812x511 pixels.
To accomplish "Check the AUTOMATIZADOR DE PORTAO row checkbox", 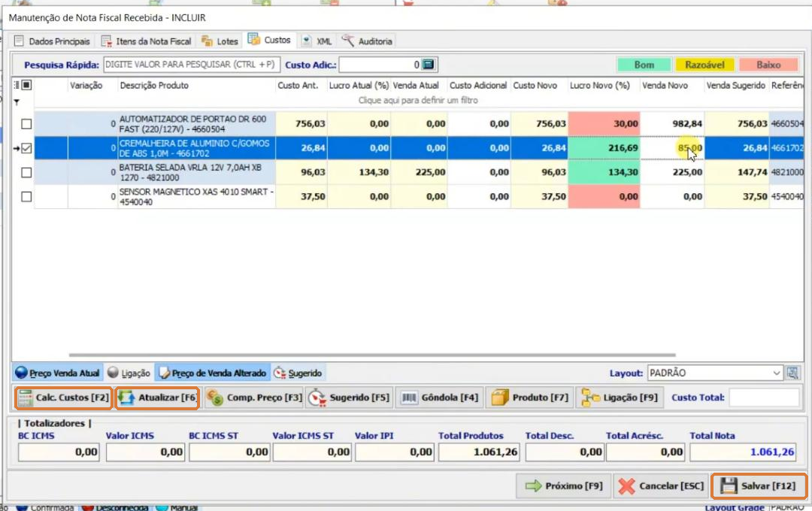I will click(26, 124).
